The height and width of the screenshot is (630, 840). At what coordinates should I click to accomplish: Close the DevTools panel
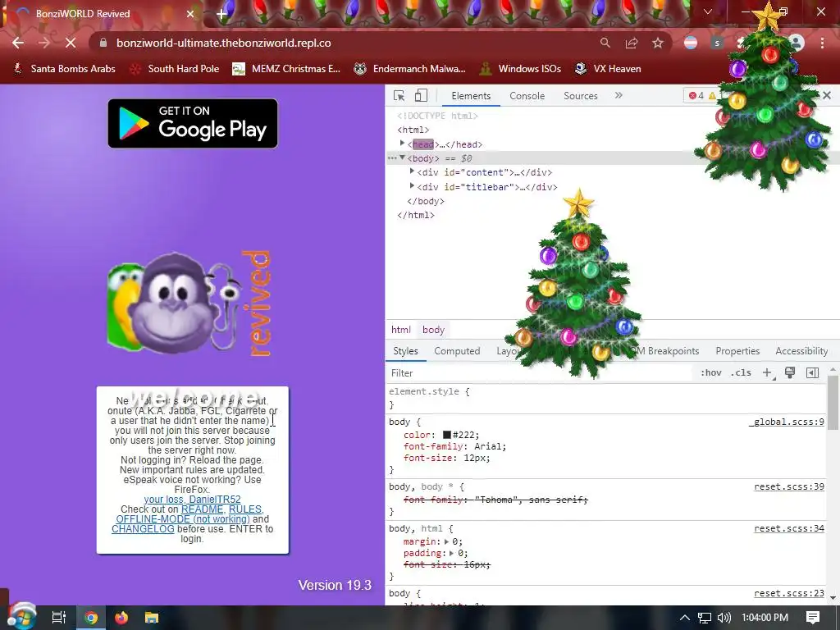tap(827, 95)
